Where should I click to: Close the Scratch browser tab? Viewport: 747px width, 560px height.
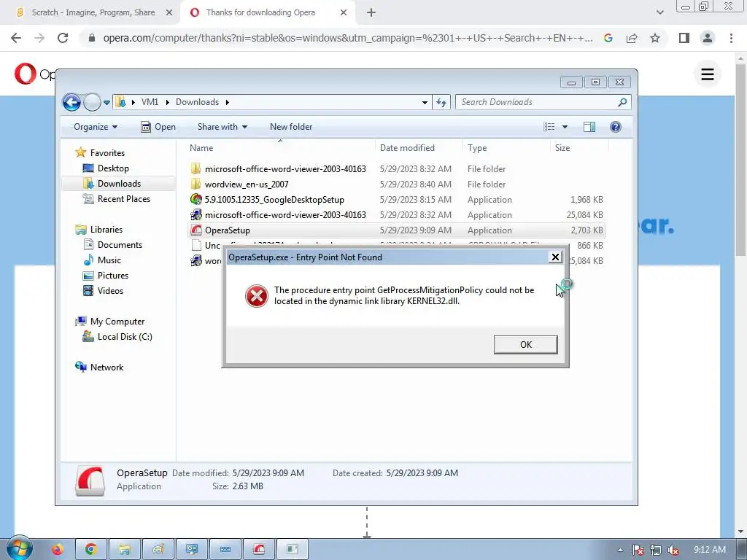pyautogui.click(x=169, y=12)
